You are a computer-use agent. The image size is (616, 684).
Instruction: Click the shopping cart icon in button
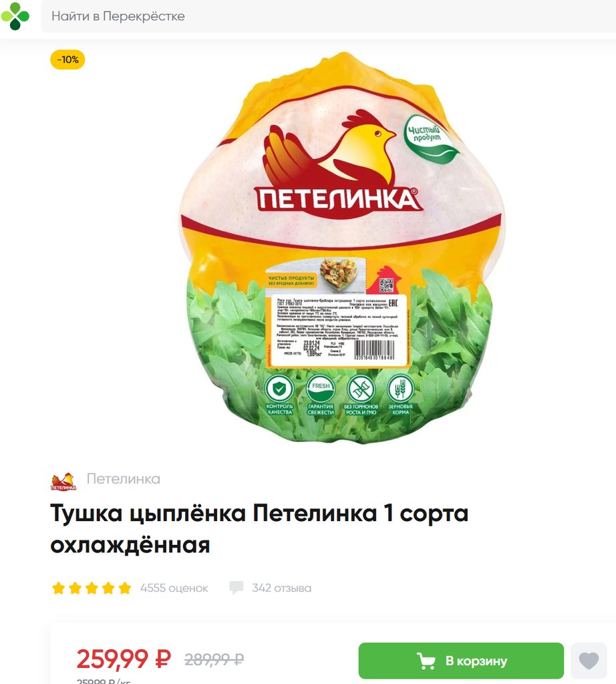[426, 661]
